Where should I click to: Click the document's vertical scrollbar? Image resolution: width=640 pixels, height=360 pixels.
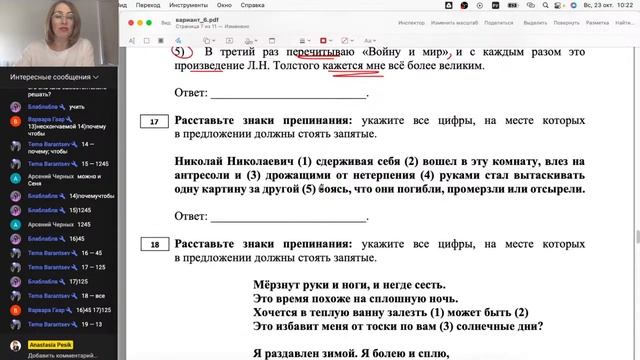637,237
